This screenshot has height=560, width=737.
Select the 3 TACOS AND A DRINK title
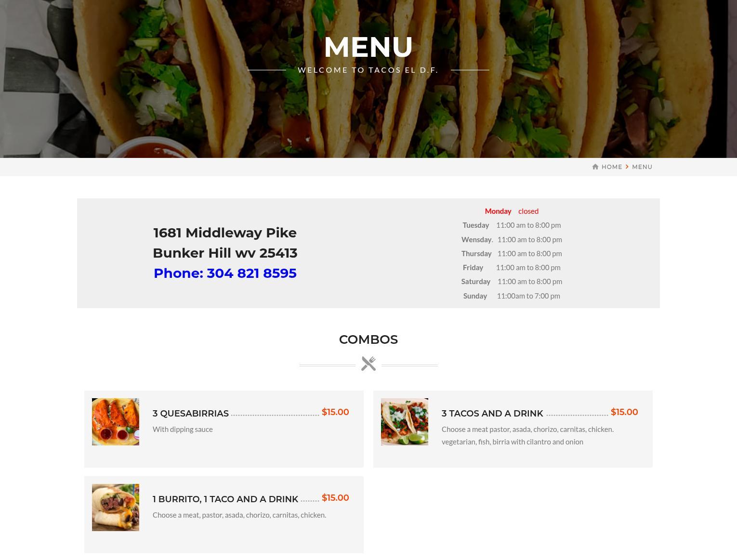(x=492, y=413)
